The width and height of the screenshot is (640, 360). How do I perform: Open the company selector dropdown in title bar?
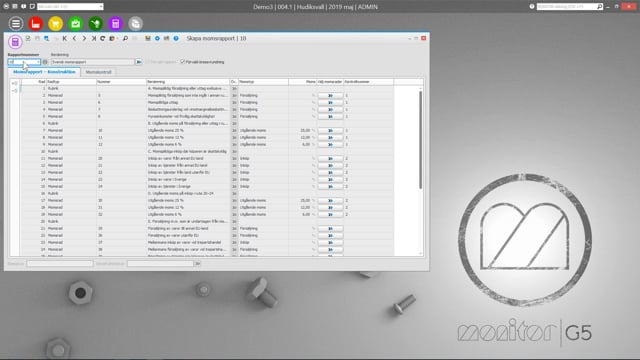101,7
